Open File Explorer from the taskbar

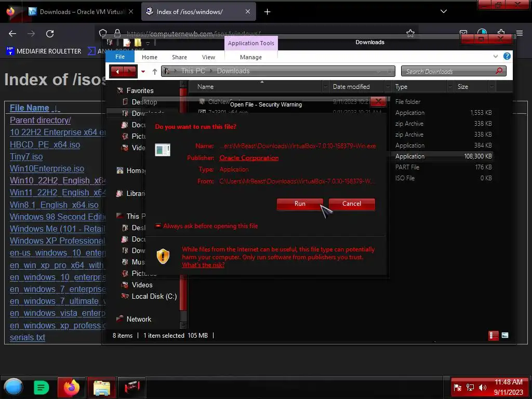click(x=101, y=387)
